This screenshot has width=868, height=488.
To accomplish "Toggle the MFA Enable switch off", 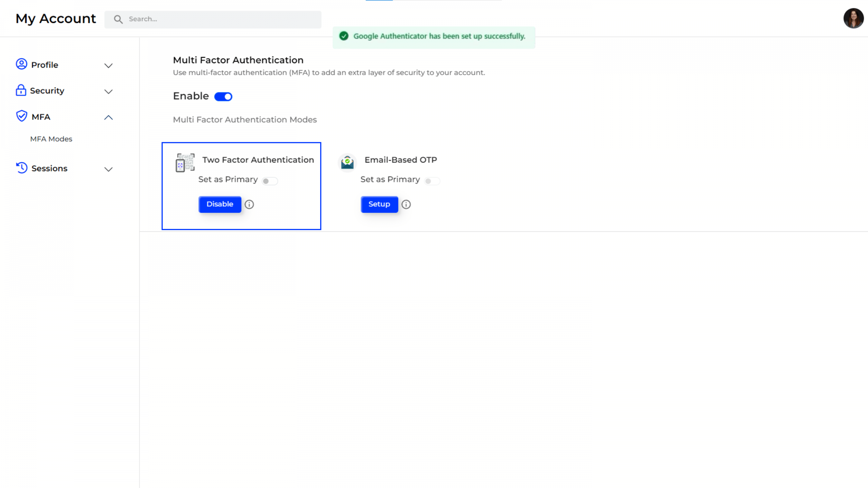I will [223, 97].
